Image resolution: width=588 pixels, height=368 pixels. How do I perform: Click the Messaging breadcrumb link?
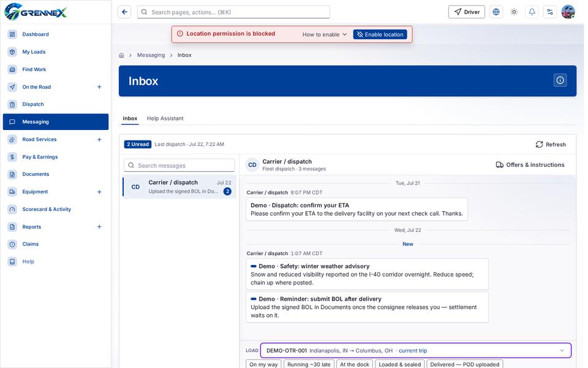(x=151, y=55)
